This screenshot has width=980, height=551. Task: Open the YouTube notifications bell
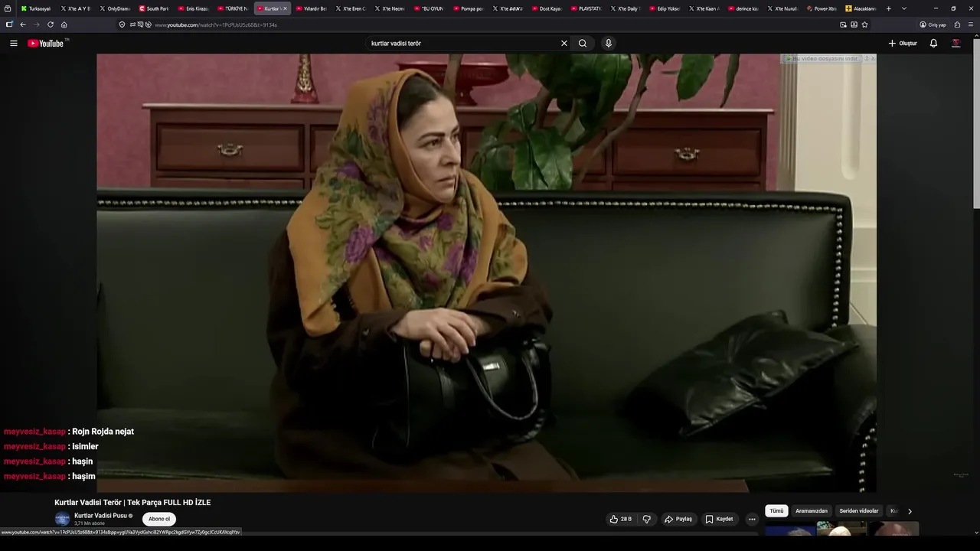(933, 44)
